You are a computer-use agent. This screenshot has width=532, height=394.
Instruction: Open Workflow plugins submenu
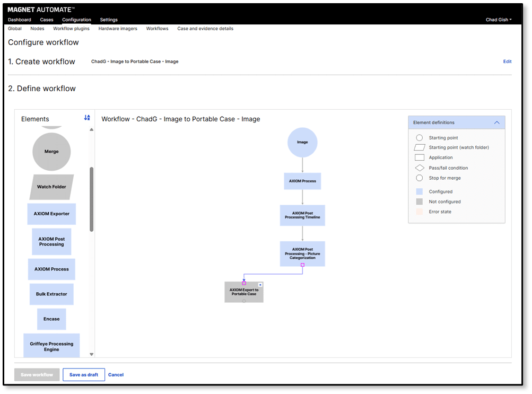[x=71, y=29]
